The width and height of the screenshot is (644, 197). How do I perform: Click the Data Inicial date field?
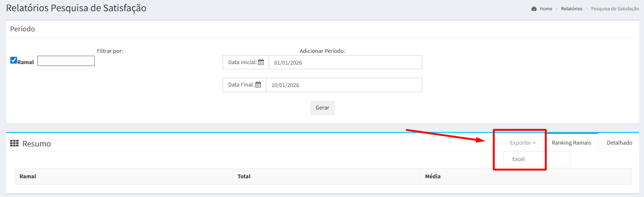(x=345, y=62)
